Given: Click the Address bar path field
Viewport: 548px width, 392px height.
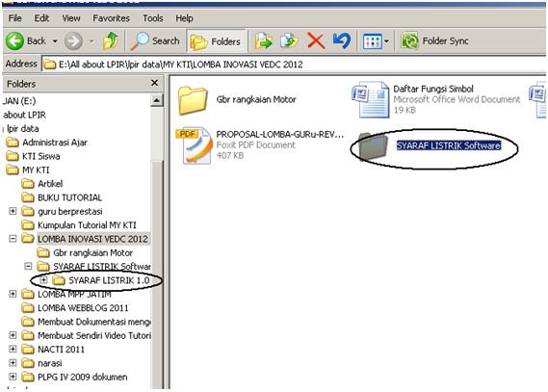Looking at the screenshot, I should click(x=294, y=65).
